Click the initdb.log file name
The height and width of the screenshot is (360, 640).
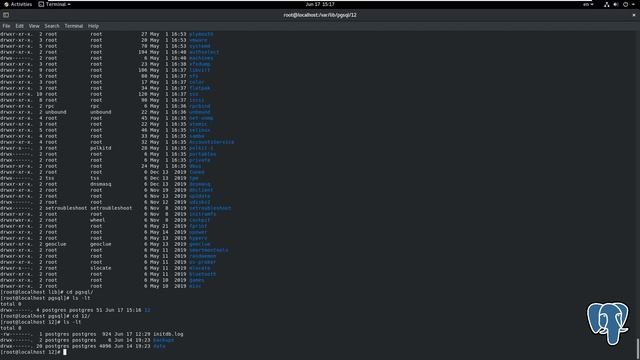(168, 334)
